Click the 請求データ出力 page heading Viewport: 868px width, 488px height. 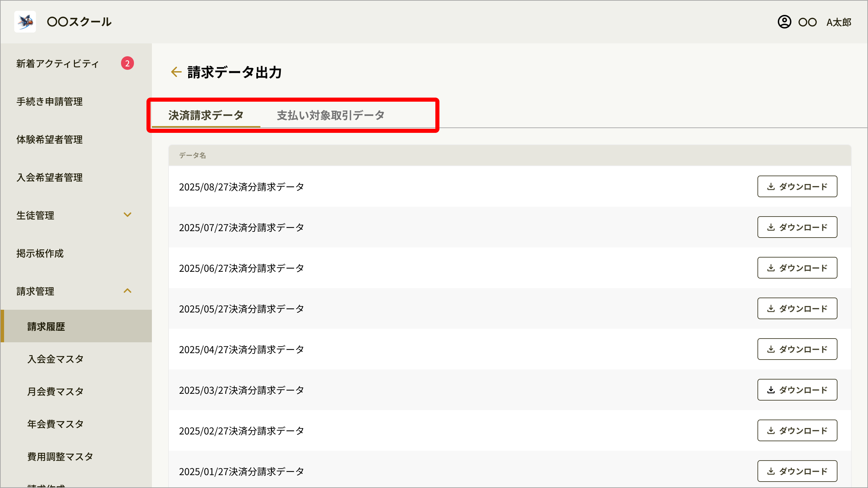click(x=235, y=72)
